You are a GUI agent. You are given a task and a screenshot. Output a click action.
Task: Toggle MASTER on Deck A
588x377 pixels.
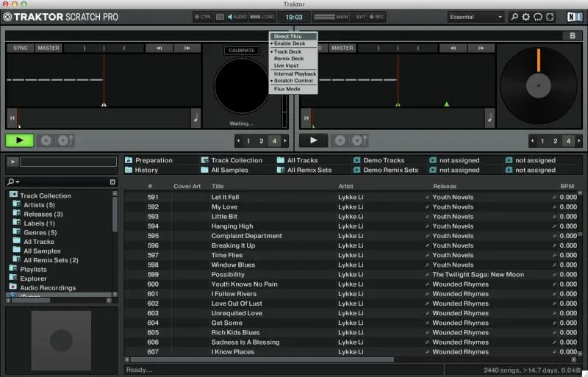point(49,48)
